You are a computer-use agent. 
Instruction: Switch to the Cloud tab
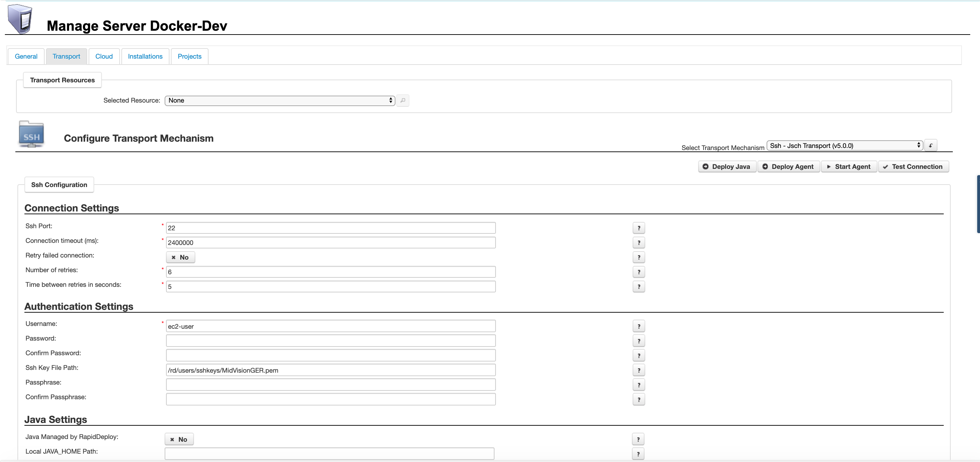click(x=104, y=56)
